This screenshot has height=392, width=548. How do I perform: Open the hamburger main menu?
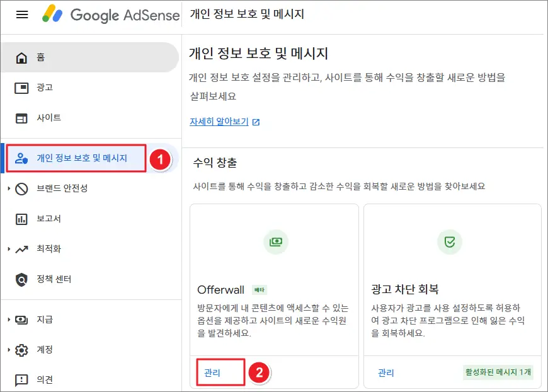pyautogui.click(x=22, y=14)
